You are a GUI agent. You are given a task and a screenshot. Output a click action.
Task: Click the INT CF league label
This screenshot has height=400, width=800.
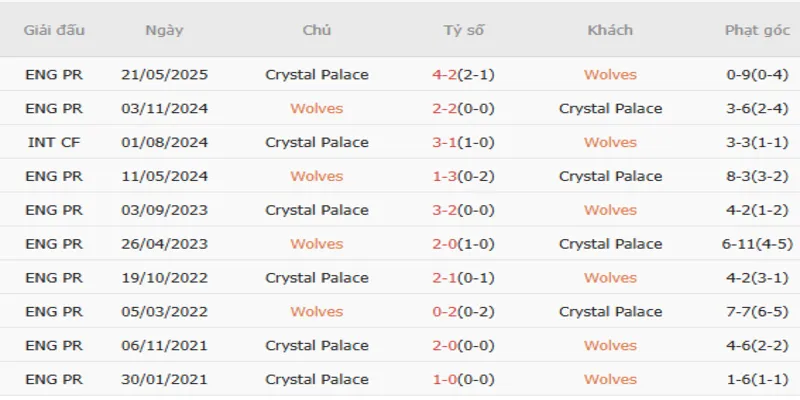tap(54, 143)
